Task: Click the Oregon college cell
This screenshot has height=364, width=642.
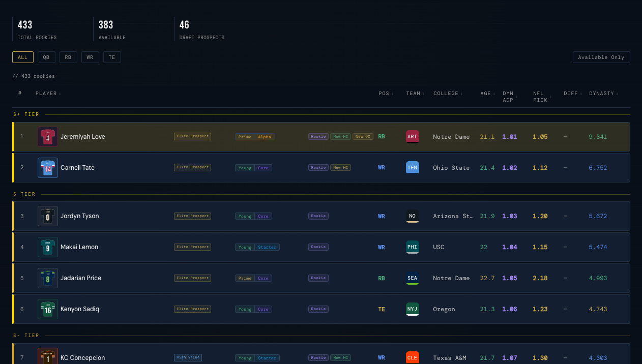Action: (444, 309)
